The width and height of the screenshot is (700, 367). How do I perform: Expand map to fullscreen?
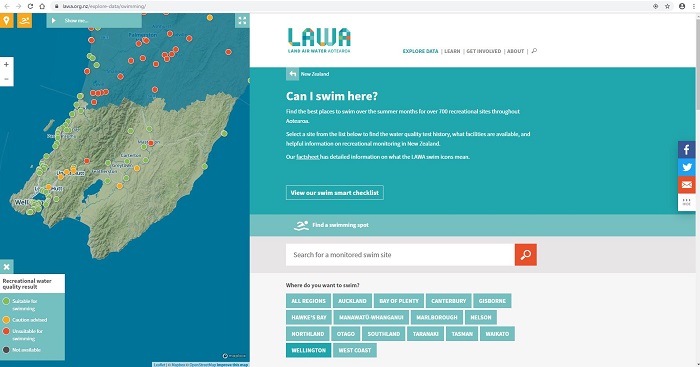(242, 21)
